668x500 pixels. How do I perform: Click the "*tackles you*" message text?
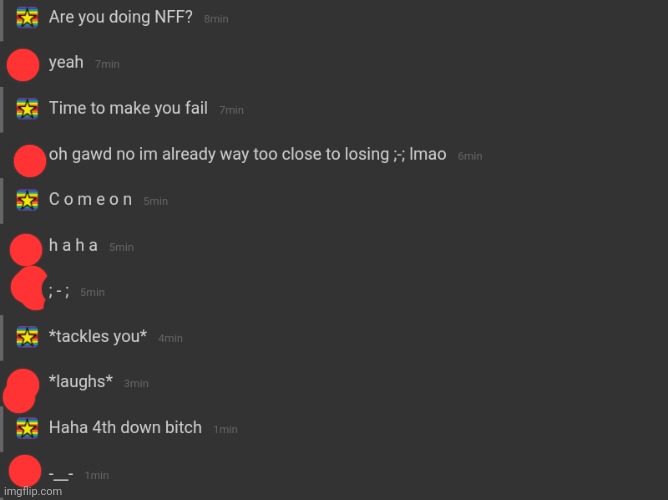click(98, 337)
